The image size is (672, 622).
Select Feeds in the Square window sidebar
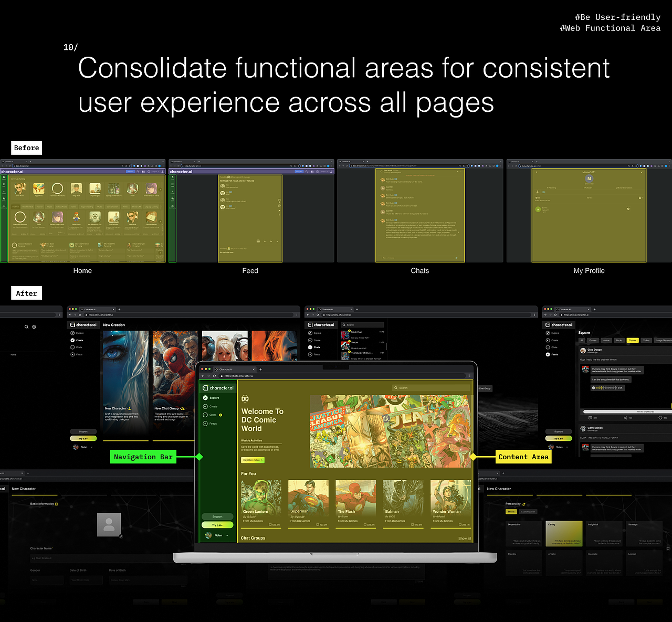coord(552,354)
